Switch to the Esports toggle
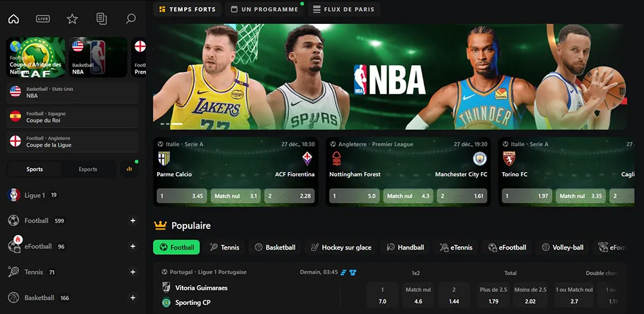Image resolution: width=644 pixels, height=314 pixels. (x=88, y=170)
